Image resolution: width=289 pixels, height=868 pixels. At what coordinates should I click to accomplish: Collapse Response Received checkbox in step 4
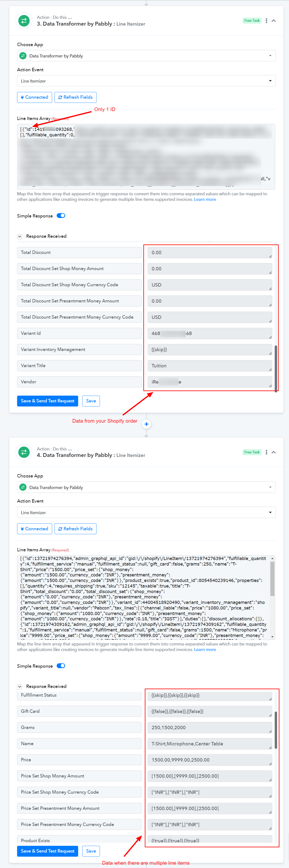tap(20, 687)
